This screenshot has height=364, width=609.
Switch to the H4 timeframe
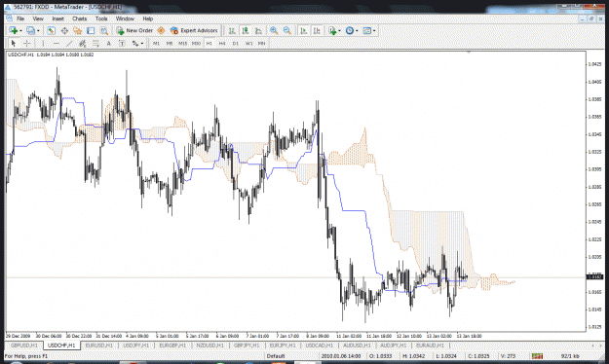pyautogui.click(x=222, y=43)
